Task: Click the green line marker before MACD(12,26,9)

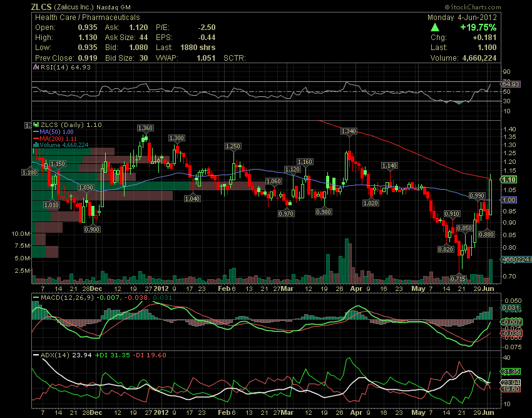Action: click(36, 298)
